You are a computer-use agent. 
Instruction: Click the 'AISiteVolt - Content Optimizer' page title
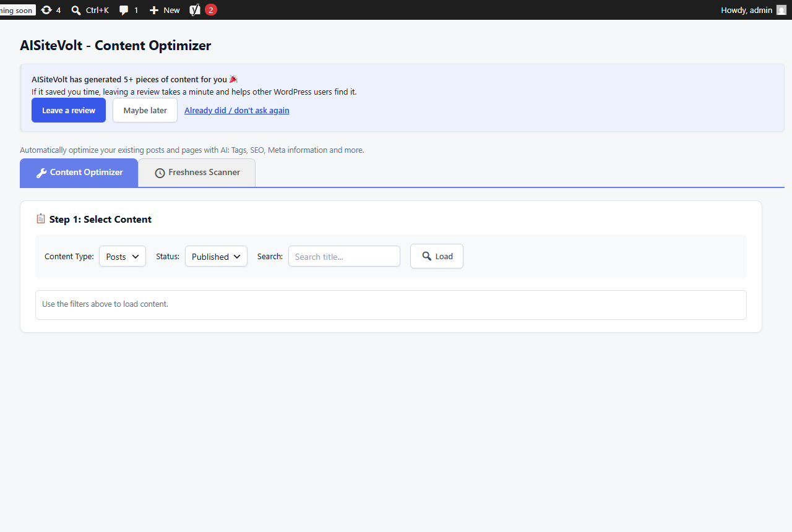pos(116,45)
